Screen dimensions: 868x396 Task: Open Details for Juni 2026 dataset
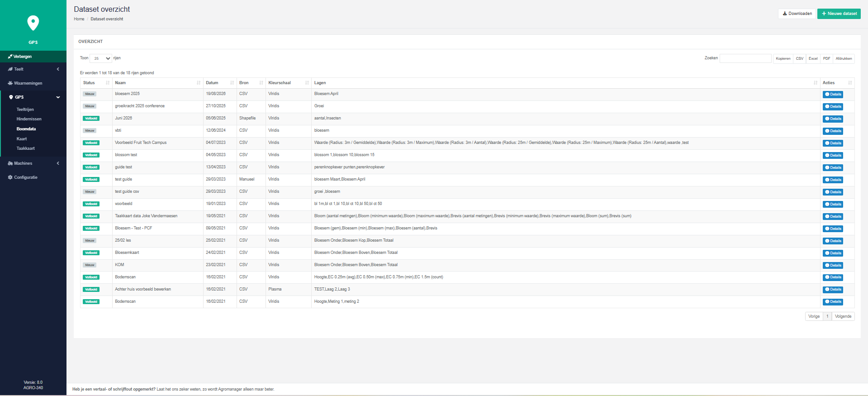coord(833,119)
